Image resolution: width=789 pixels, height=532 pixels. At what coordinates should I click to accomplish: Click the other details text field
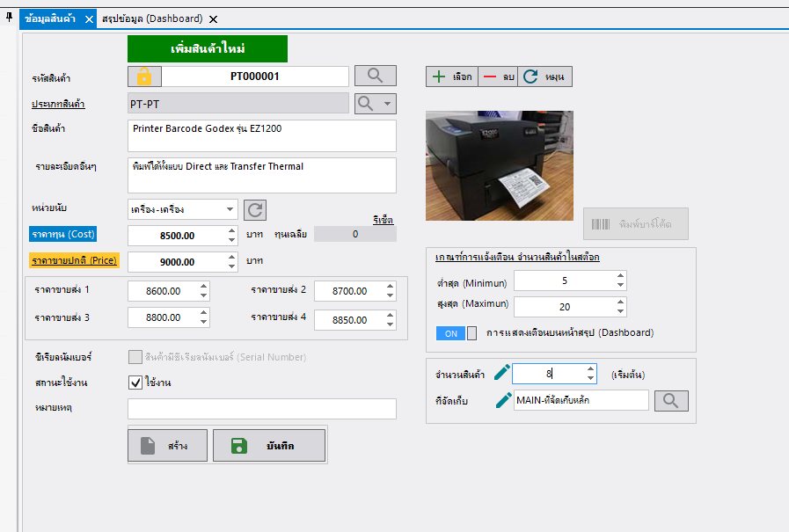tap(261, 176)
